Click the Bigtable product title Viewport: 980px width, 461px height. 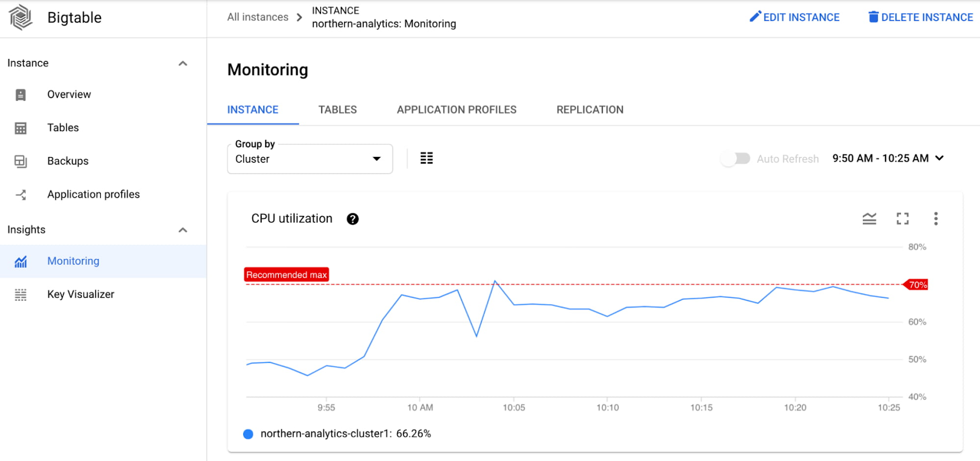(74, 18)
